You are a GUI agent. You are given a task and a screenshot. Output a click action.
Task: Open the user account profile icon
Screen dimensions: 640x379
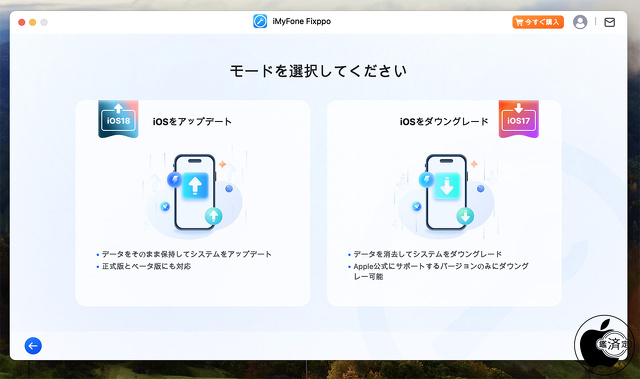pyautogui.click(x=580, y=22)
